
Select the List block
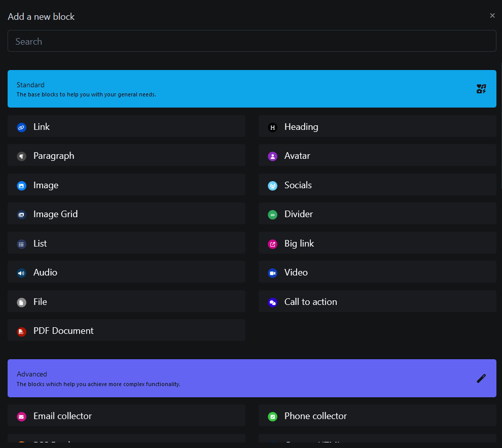tap(126, 244)
